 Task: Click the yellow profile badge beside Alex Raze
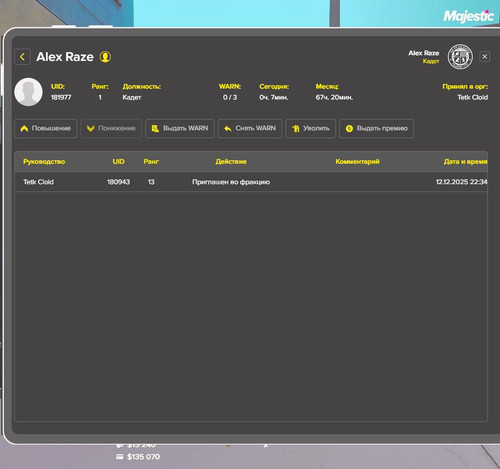[105, 57]
